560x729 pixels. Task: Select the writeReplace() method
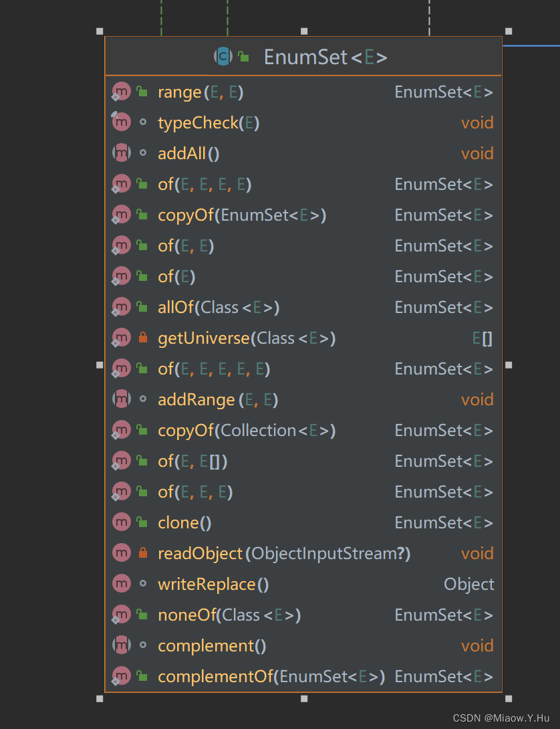213,585
